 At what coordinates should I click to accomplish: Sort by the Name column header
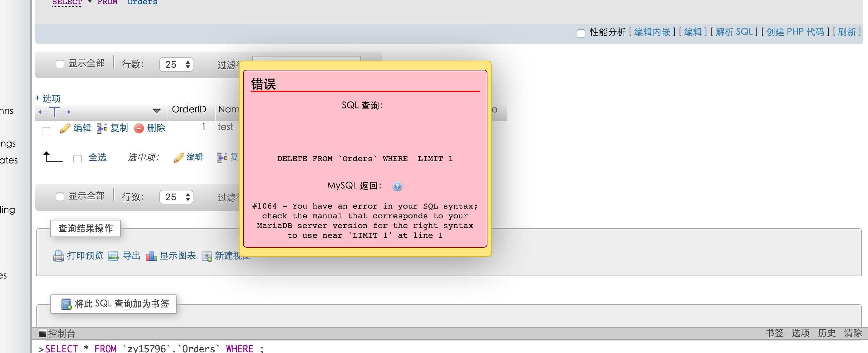pos(229,110)
